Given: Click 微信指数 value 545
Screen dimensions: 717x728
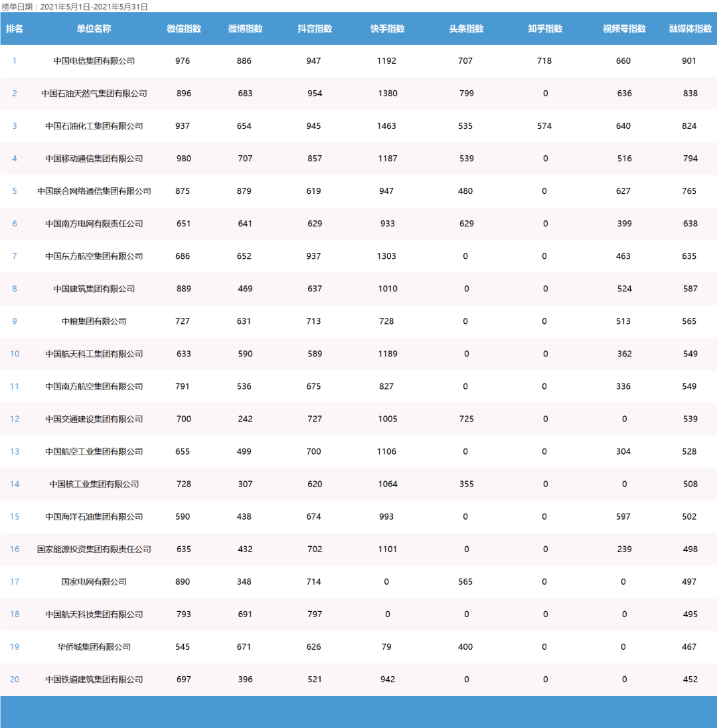Looking at the screenshot, I should [183, 647].
